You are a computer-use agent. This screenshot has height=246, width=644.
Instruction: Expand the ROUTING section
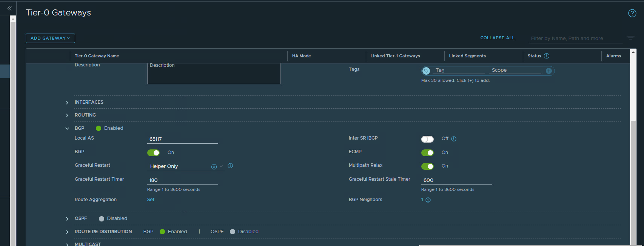[67, 115]
